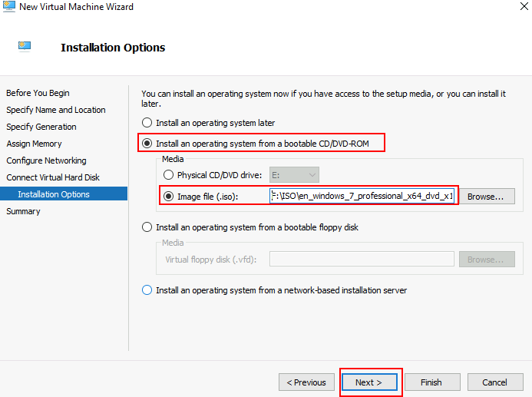Jump to the Specify Generation step
Image resolution: width=532 pixels, height=397 pixels.
click(x=41, y=127)
